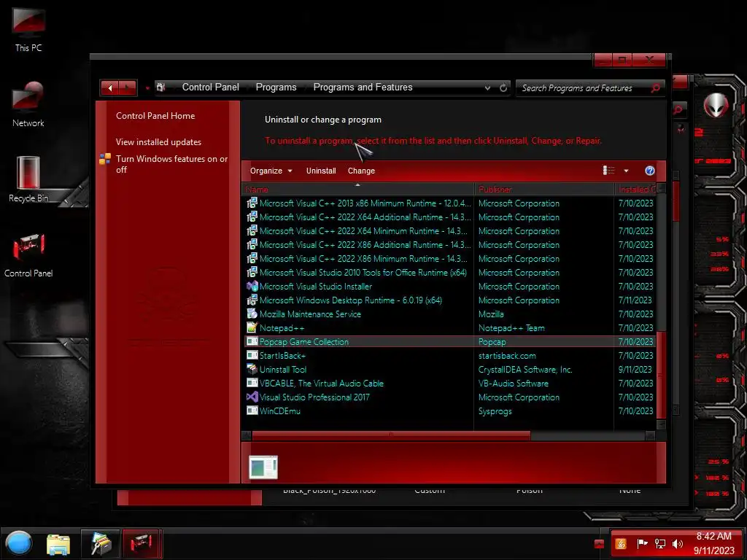Click the Start orb on taskbar
Image resolution: width=747 pixels, height=560 pixels.
click(19, 543)
